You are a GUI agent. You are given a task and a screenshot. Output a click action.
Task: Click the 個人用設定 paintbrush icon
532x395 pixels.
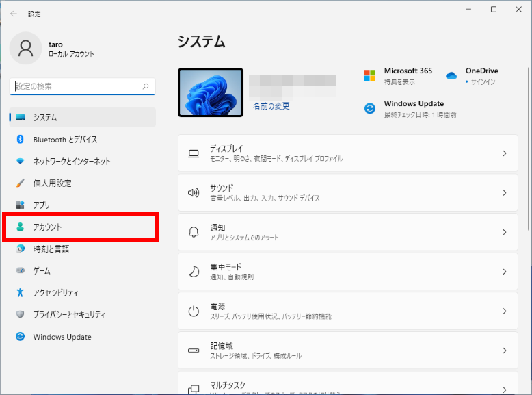tap(21, 183)
